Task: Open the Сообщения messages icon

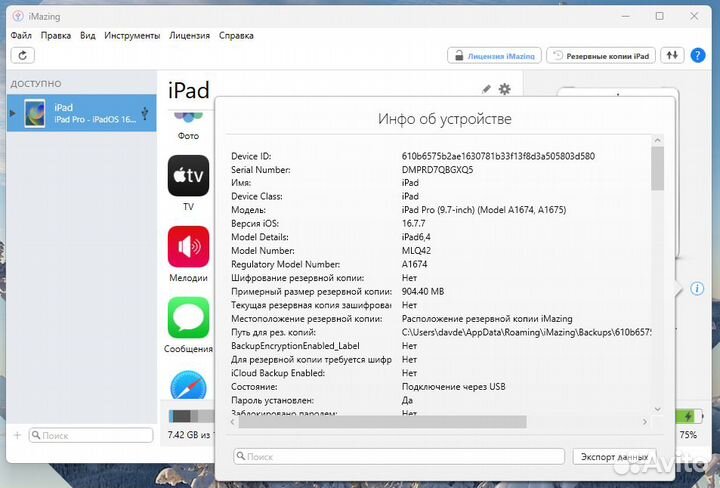Action: [x=188, y=317]
